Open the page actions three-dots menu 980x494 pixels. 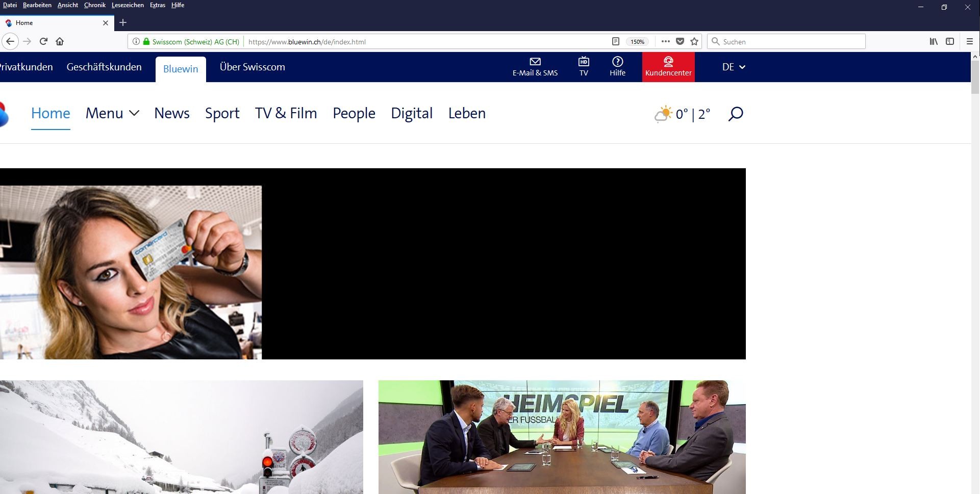point(665,42)
